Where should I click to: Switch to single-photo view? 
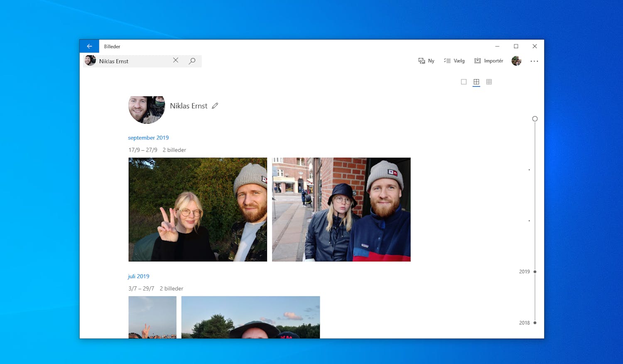pos(464,82)
